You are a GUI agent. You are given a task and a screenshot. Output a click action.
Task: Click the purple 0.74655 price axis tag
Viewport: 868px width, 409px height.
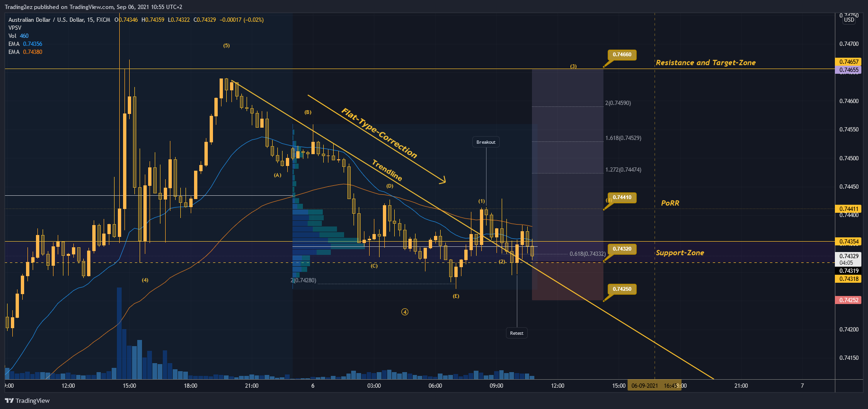click(849, 70)
